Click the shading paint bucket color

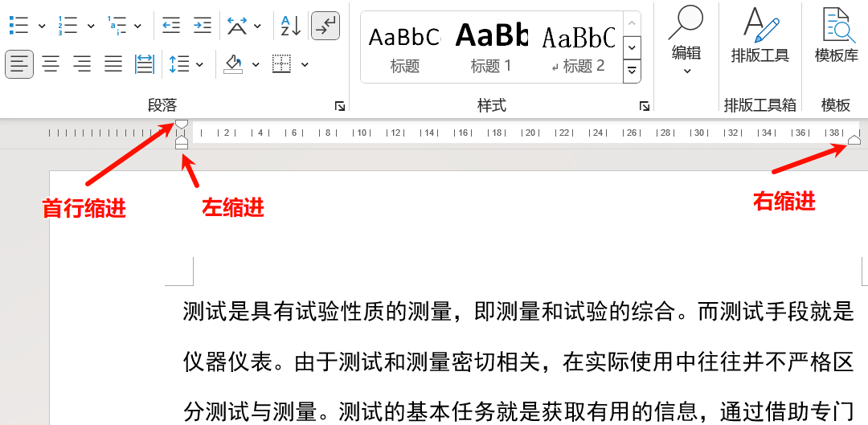[x=234, y=64]
